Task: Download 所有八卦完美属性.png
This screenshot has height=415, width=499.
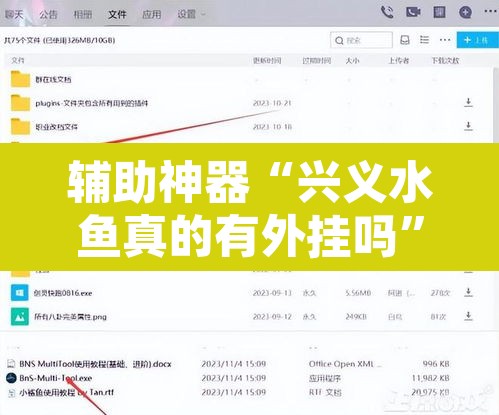Action: [x=468, y=316]
